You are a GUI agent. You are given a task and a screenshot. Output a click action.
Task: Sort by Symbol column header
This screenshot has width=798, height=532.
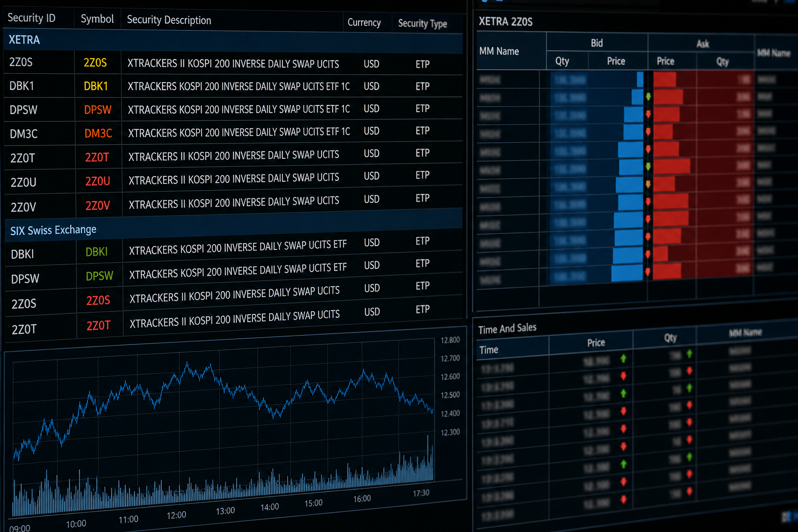97,19
